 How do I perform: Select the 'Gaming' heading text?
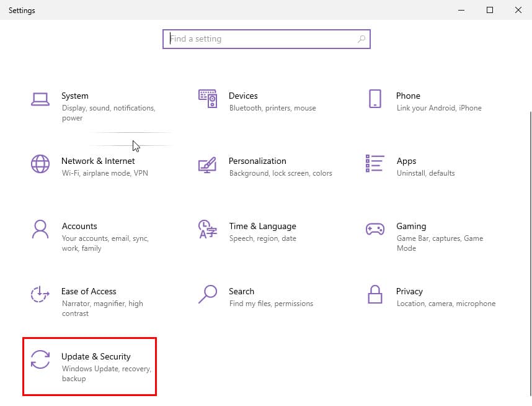[x=411, y=226]
